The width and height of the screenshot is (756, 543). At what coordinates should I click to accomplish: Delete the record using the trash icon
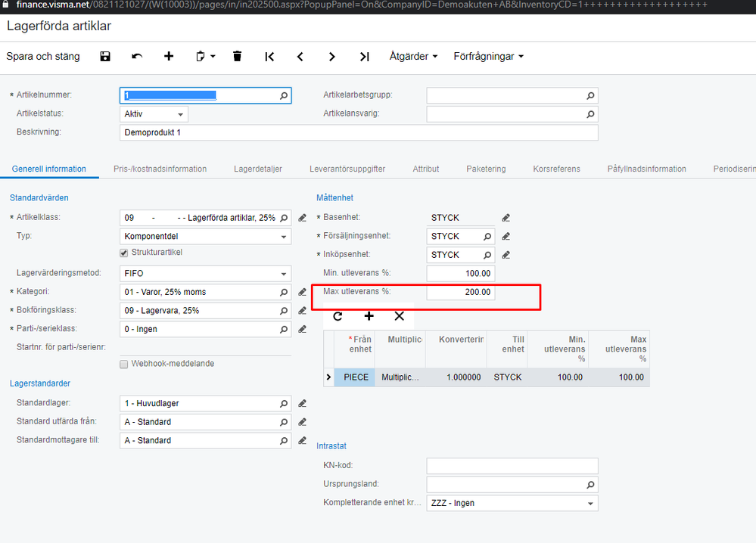237,56
